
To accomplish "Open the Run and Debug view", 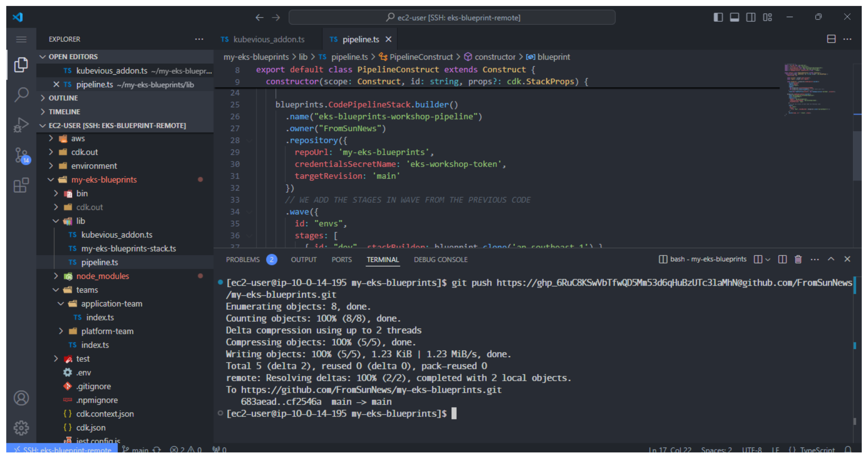I will click(21, 125).
